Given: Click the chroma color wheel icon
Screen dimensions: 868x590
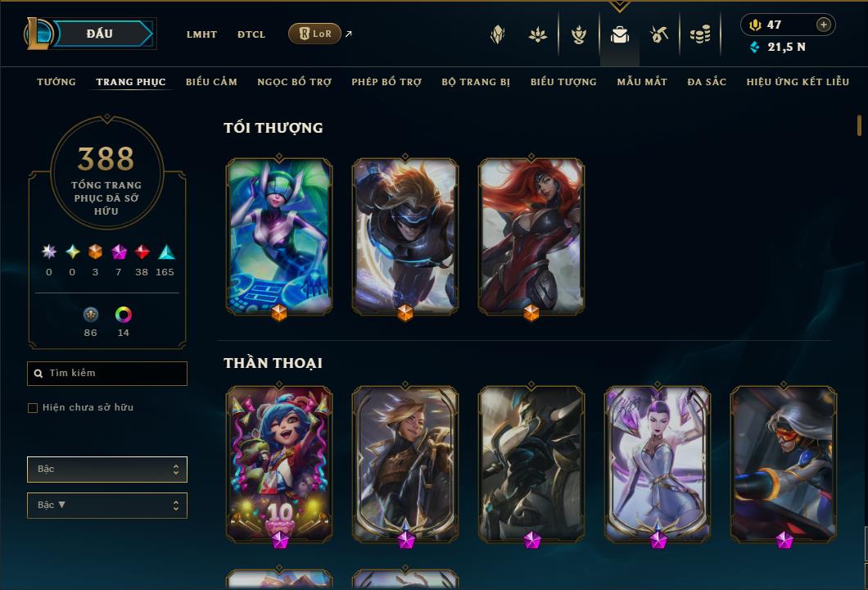Looking at the screenshot, I should tap(123, 315).
